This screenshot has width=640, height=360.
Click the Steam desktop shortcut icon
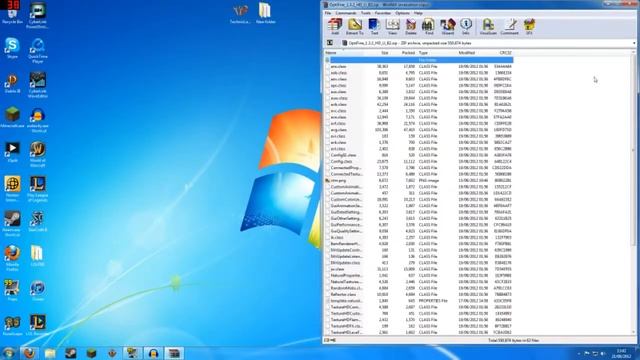pos(12,224)
